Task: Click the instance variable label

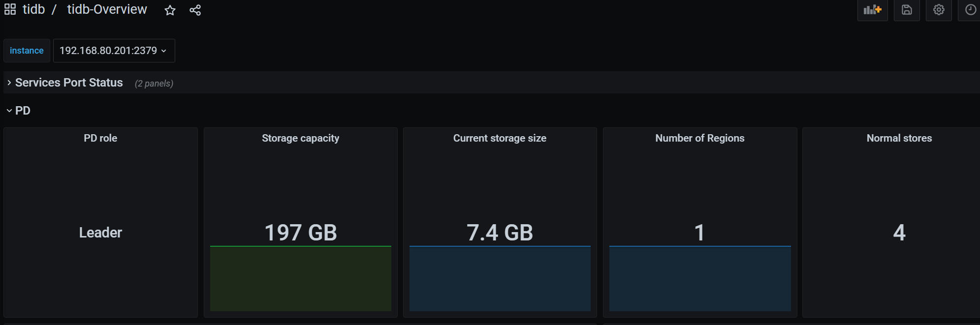Action: pyautogui.click(x=27, y=51)
